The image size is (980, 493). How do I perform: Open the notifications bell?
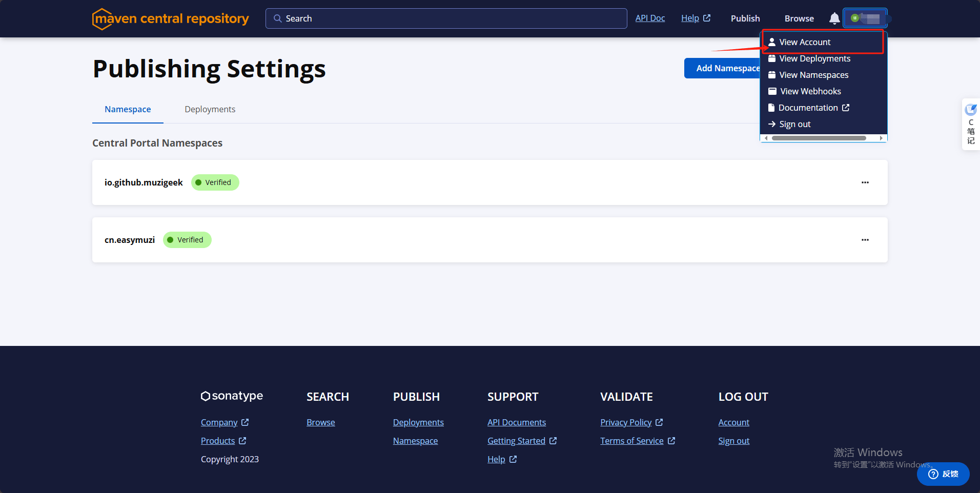(834, 18)
